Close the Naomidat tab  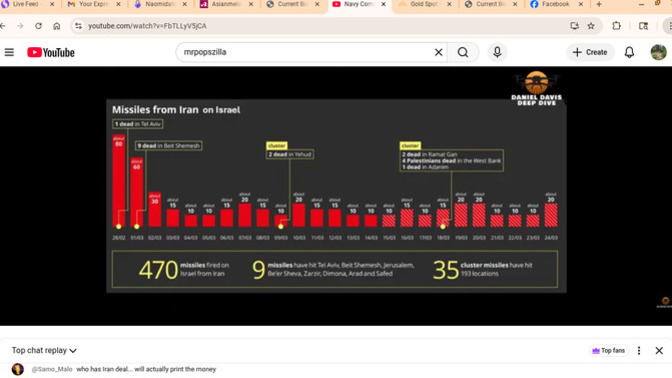tap(184, 4)
